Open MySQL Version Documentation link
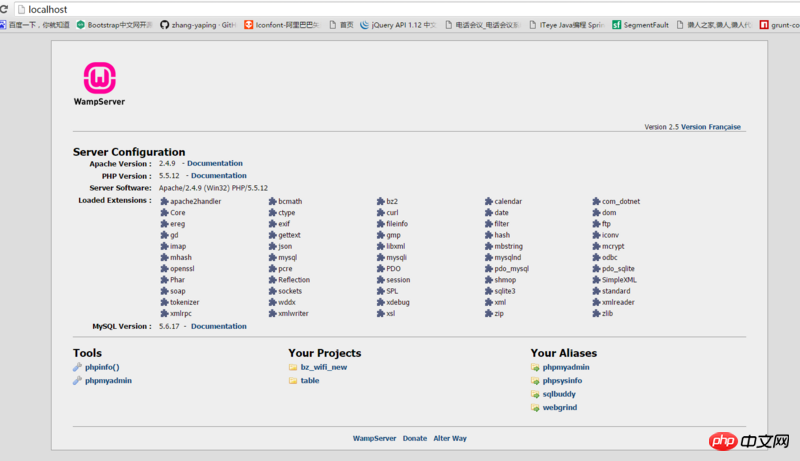The width and height of the screenshot is (800, 461). [x=219, y=326]
